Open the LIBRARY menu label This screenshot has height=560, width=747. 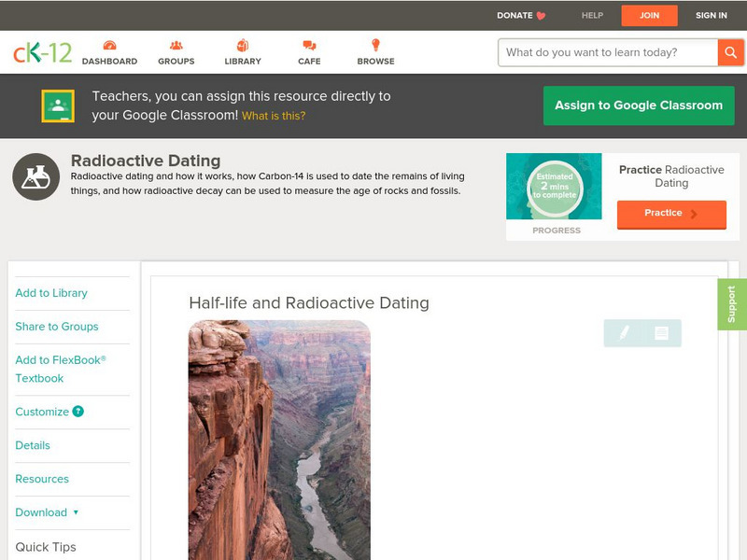[243, 62]
